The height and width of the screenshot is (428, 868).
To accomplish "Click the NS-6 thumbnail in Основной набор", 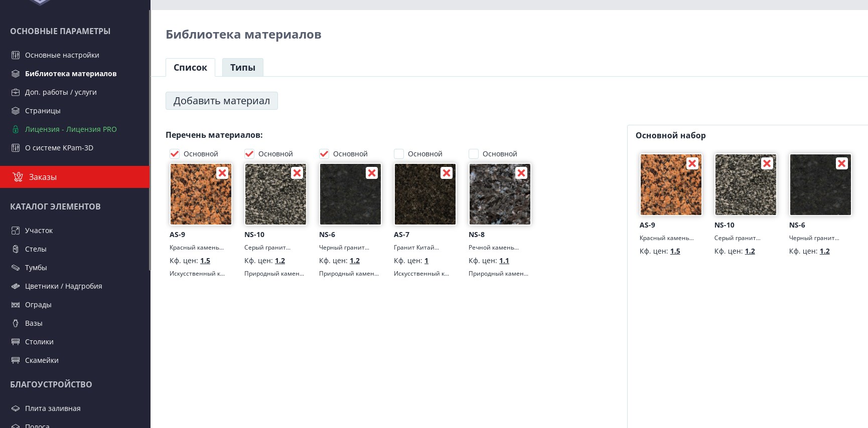I will 820,184.
